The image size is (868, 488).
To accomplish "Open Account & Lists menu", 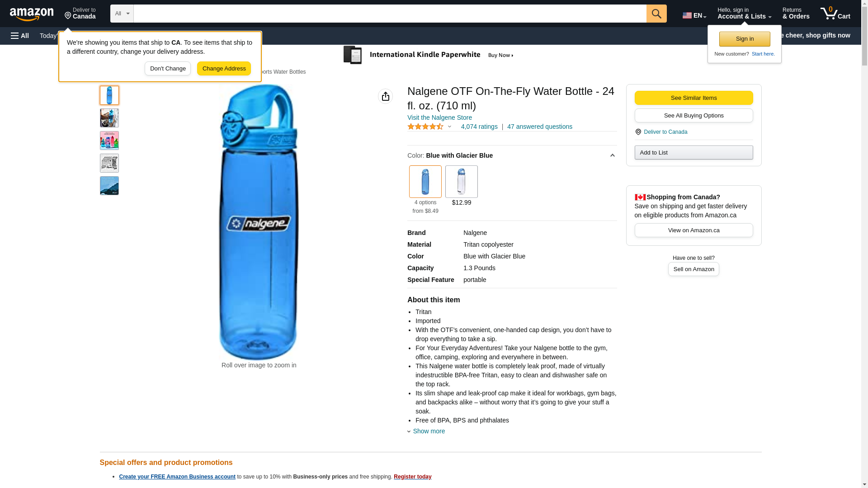I will (744, 14).
